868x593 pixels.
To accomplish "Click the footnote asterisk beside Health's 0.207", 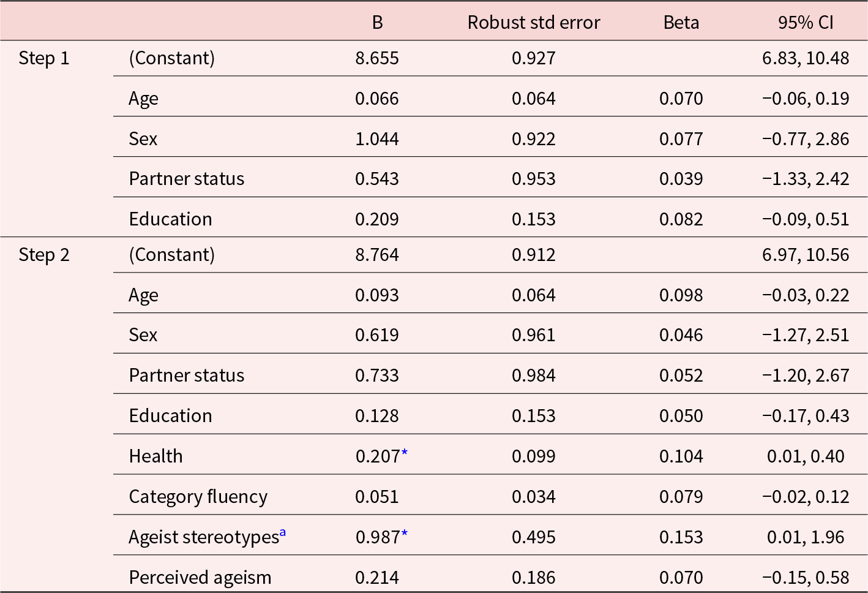I will (405, 454).
